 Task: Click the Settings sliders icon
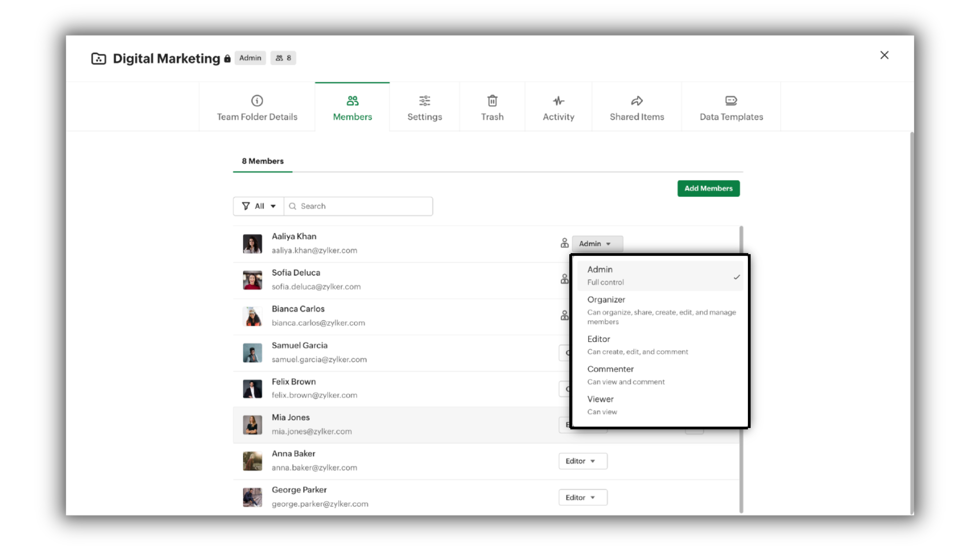click(424, 101)
